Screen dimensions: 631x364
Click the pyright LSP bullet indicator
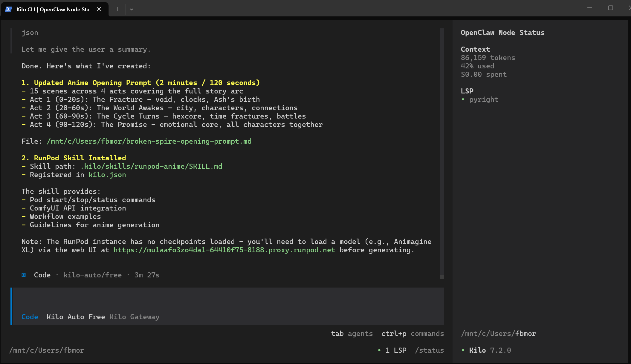point(463,99)
